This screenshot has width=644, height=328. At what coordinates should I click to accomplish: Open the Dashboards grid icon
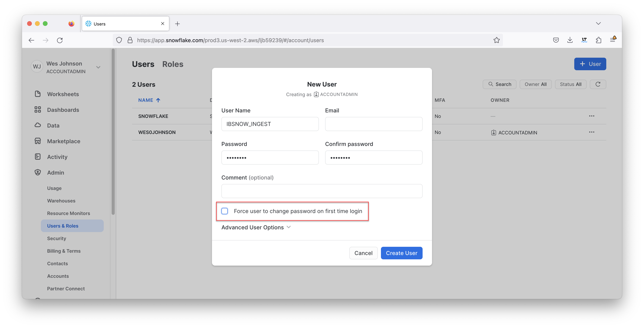pos(38,110)
